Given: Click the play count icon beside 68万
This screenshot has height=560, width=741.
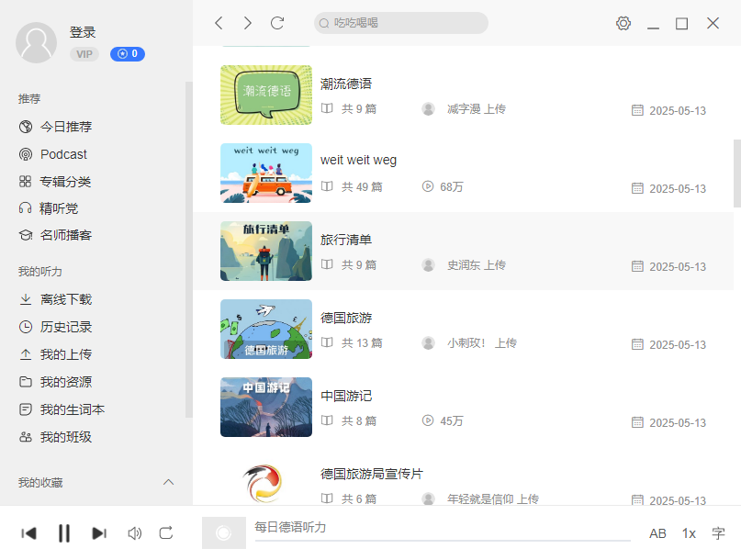Looking at the screenshot, I should 428,186.
